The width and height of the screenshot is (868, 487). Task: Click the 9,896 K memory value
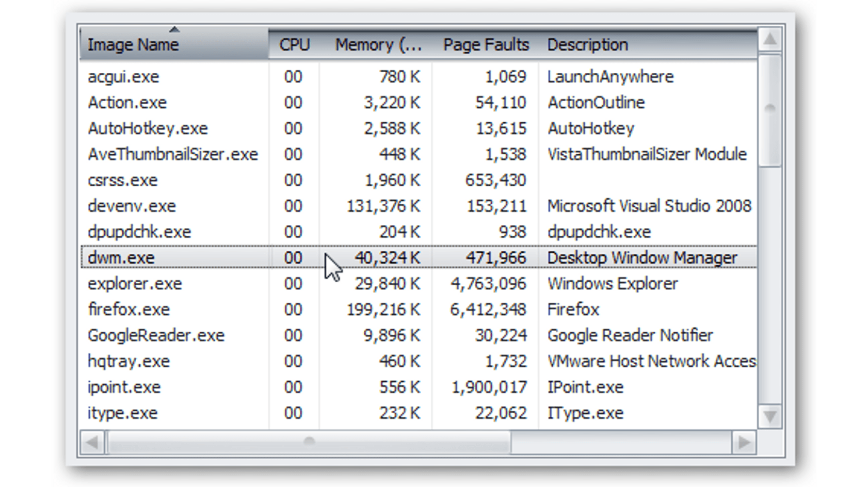392,335
